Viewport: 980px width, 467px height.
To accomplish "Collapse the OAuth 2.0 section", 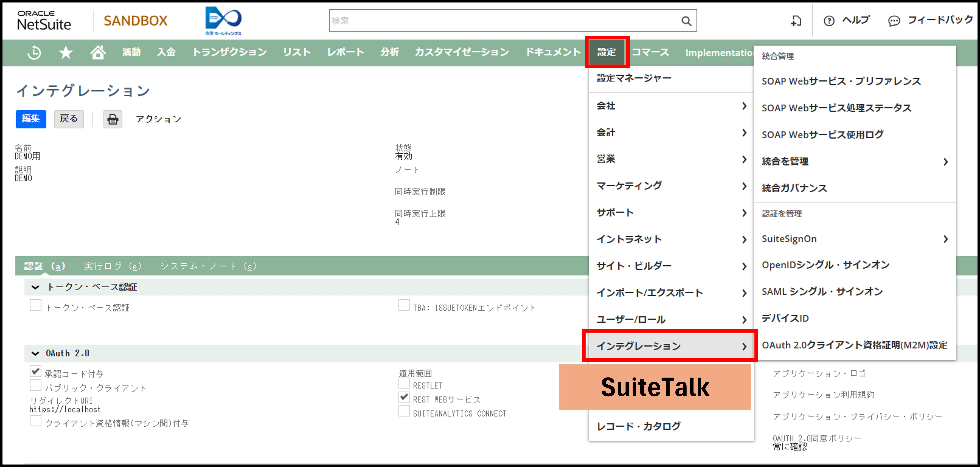I will coord(35,354).
